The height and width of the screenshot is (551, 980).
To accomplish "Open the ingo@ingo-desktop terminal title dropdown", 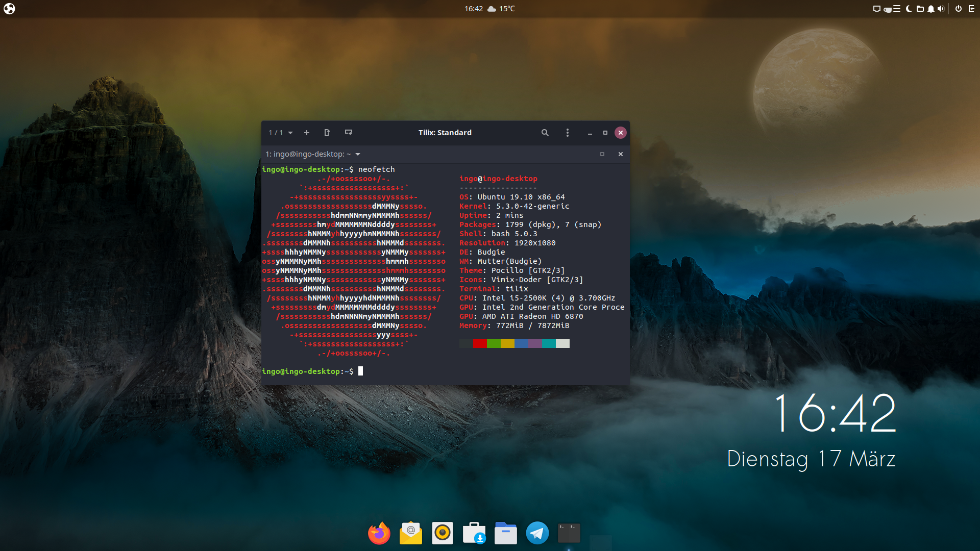I will (358, 154).
